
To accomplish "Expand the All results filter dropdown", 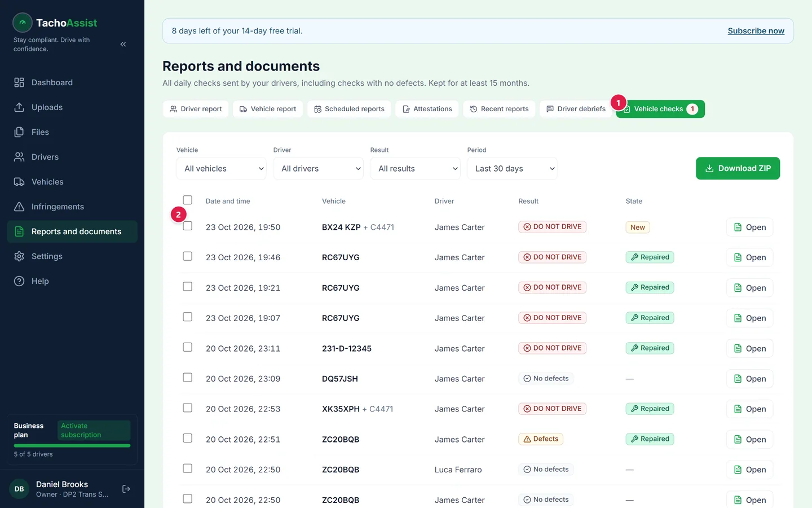I will [x=415, y=168].
